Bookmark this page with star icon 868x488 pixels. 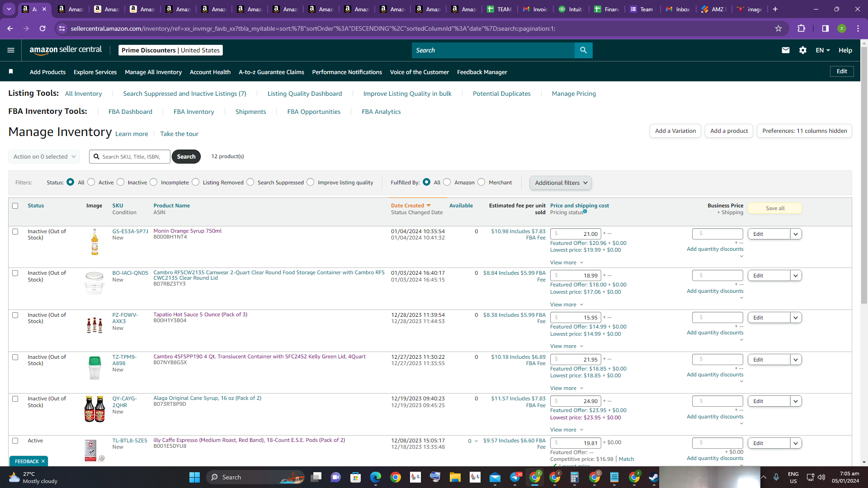click(778, 28)
